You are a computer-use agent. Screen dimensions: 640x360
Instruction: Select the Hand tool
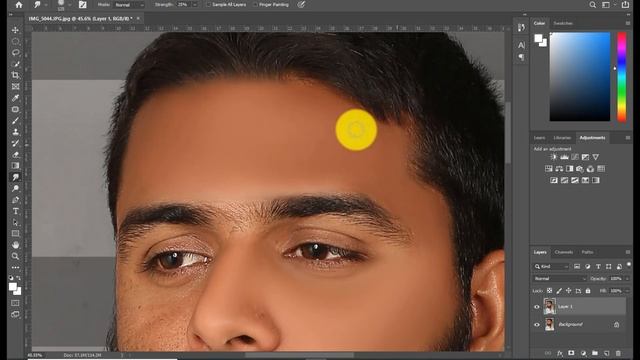click(16, 245)
